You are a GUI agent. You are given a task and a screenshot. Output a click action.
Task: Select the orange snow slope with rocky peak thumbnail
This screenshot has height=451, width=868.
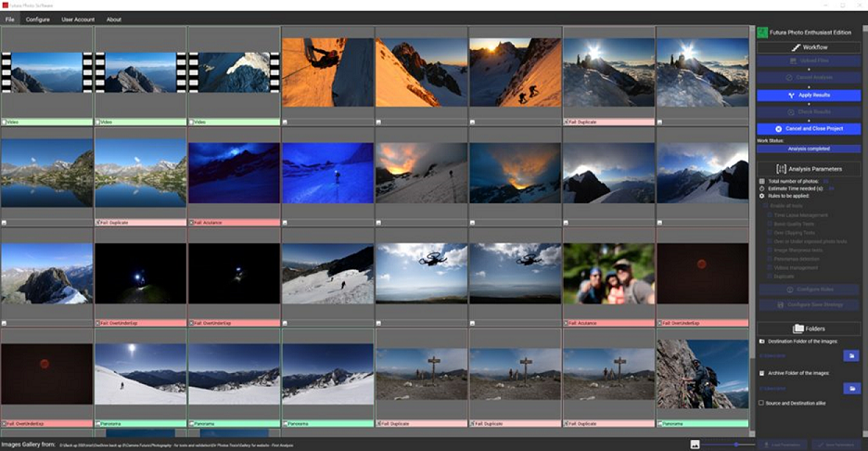pyautogui.click(x=421, y=72)
